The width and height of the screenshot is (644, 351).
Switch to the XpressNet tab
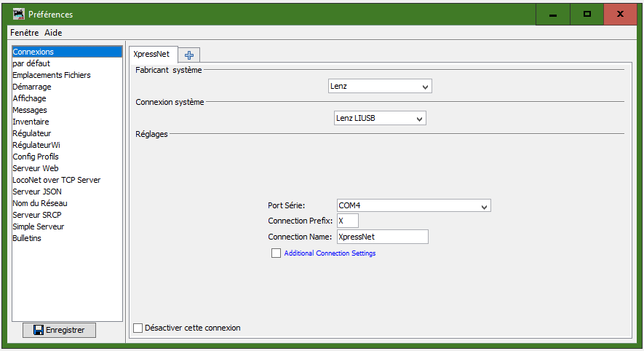tap(154, 55)
